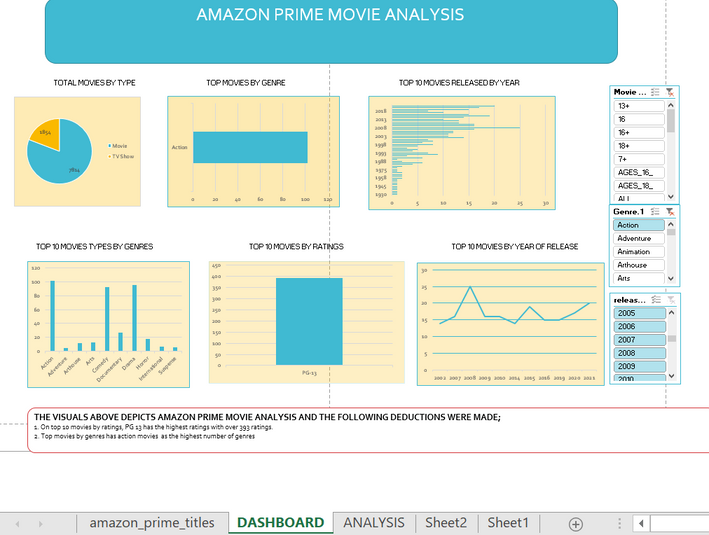Select Arts in the Genre.1 slicer

tap(638, 278)
